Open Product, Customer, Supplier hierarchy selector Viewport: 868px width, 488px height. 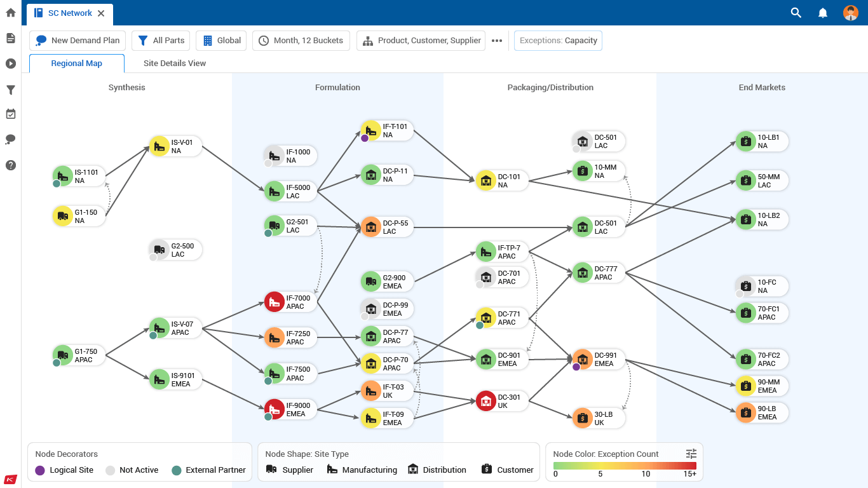(421, 41)
